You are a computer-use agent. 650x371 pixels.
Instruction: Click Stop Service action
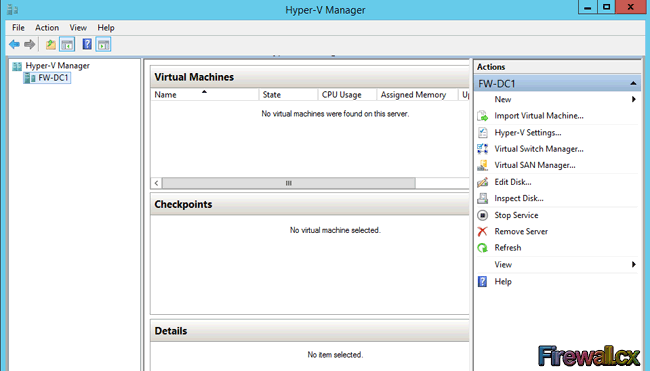pos(516,215)
